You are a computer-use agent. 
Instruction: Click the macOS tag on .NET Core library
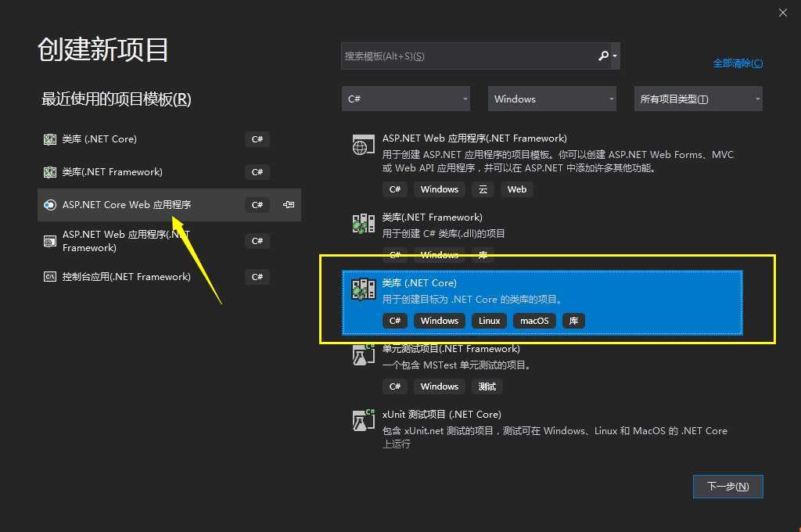click(x=534, y=321)
